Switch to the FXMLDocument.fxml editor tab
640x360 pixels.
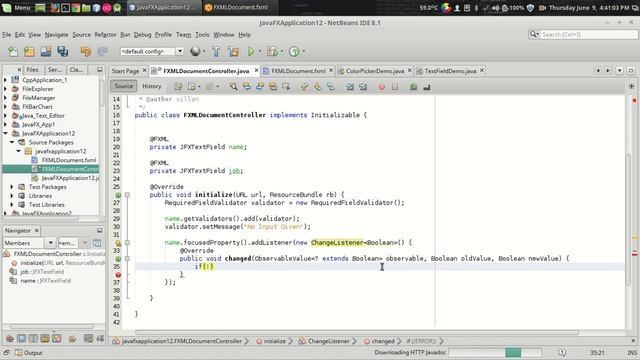(x=298, y=71)
